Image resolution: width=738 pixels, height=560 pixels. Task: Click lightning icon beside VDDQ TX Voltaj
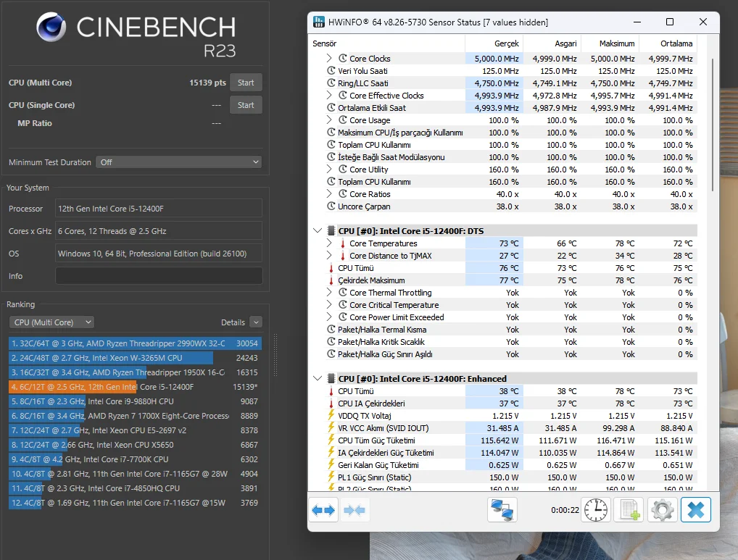click(331, 415)
